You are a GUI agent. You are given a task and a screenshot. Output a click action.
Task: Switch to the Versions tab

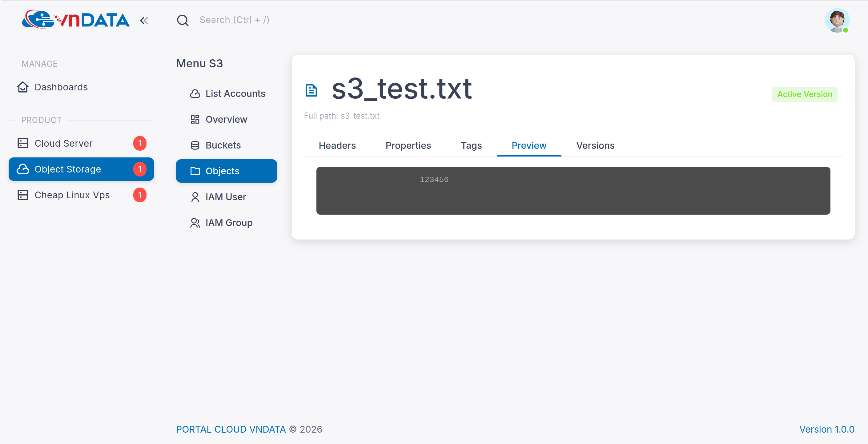pos(595,145)
